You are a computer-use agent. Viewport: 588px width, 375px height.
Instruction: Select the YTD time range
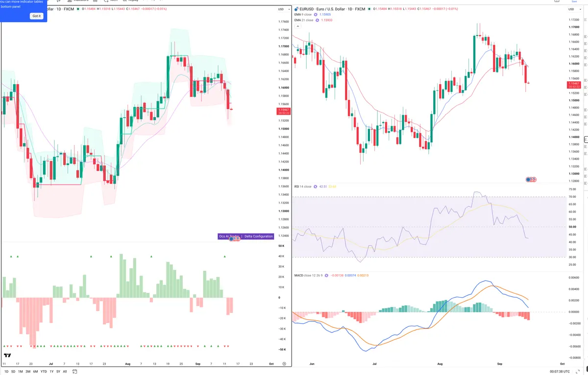tap(44, 372)
